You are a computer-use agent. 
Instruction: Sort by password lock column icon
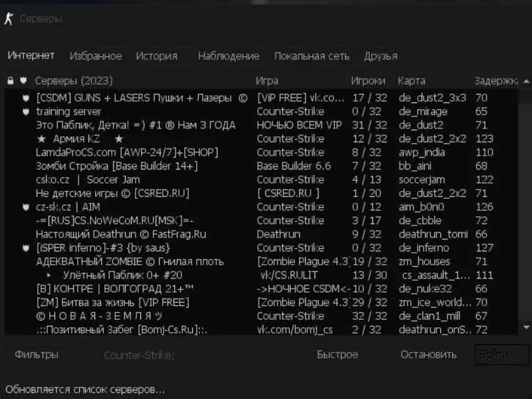[11, 80]
